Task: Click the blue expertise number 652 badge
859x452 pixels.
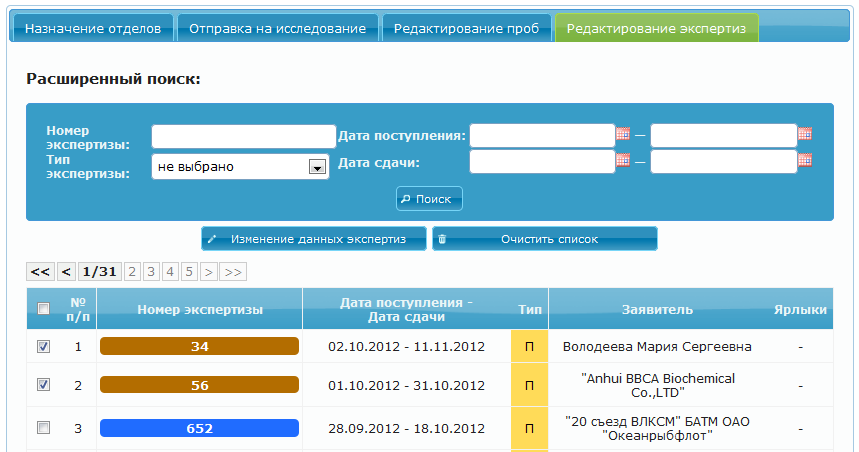Action: 199,428
